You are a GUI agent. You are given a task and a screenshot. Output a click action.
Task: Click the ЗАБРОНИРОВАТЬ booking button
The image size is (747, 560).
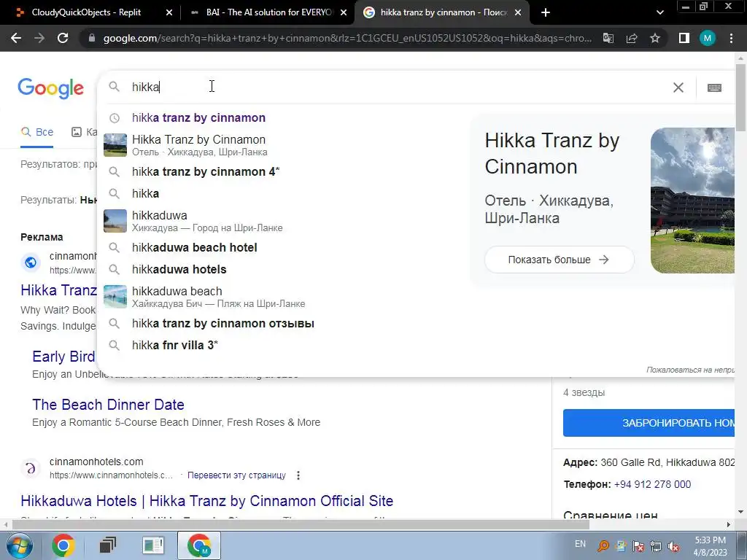pos(649,423)
